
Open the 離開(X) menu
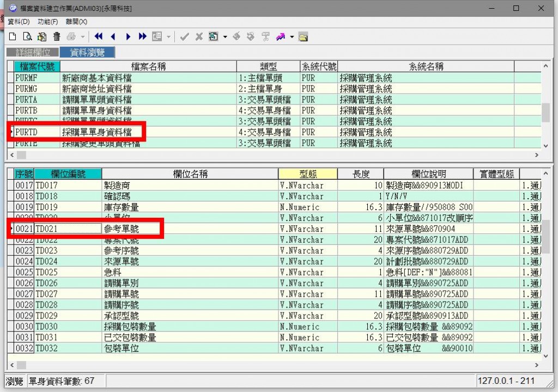[76, 22]
